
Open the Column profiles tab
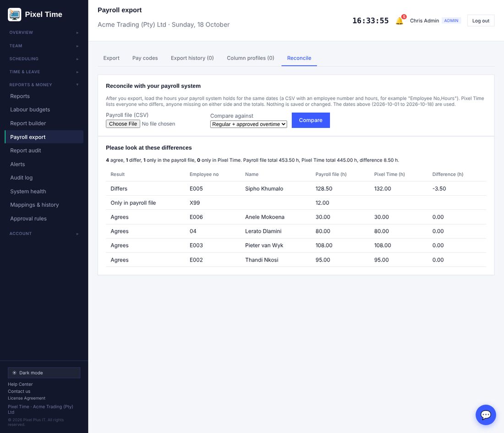click(x=250, y=58)
